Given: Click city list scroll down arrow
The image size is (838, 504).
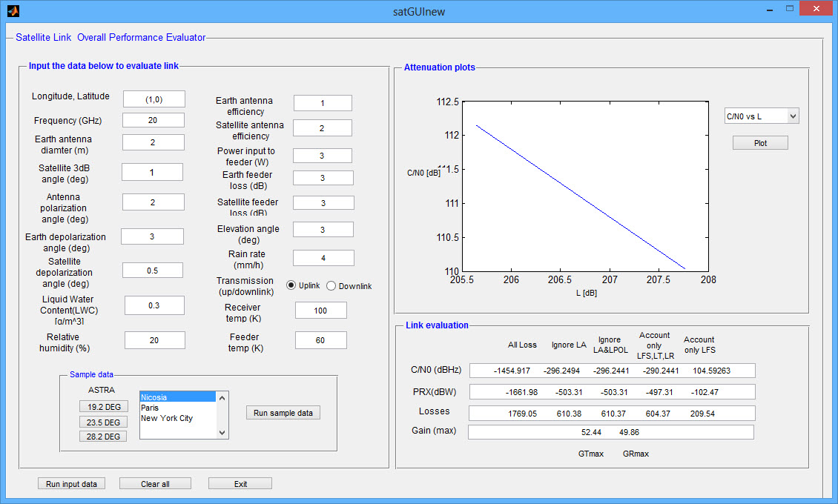Looking at the screenshot, I should pyautogui.click(x=222, y=432).
